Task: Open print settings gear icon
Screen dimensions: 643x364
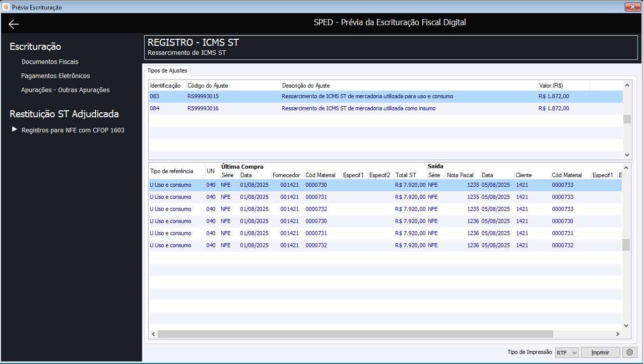Action: (629, 352)
